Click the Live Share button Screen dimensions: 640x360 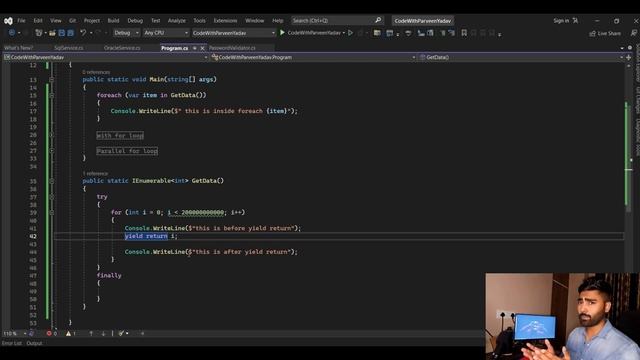605,33
